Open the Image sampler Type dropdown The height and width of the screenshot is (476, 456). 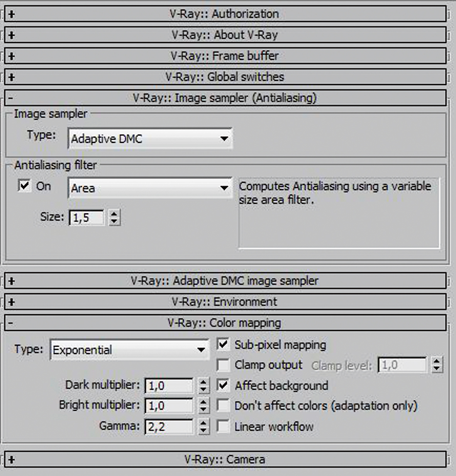(x=150, y=139)
